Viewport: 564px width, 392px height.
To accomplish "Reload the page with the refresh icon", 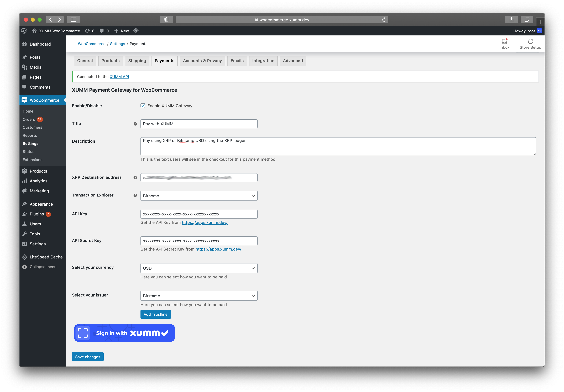I will point(384,20).
